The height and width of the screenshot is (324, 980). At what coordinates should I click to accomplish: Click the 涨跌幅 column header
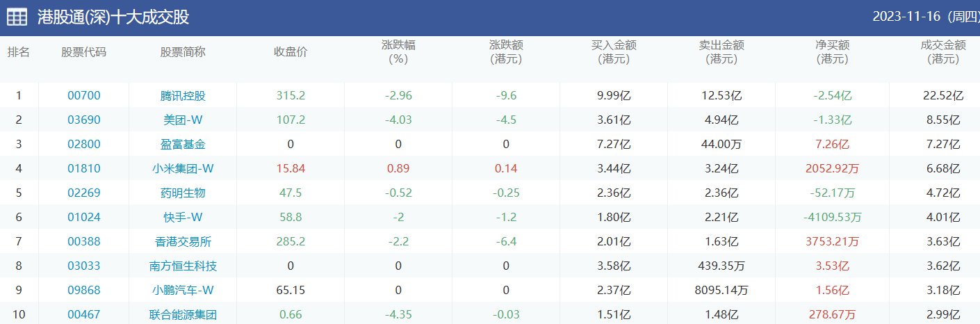tap(398, 52)
